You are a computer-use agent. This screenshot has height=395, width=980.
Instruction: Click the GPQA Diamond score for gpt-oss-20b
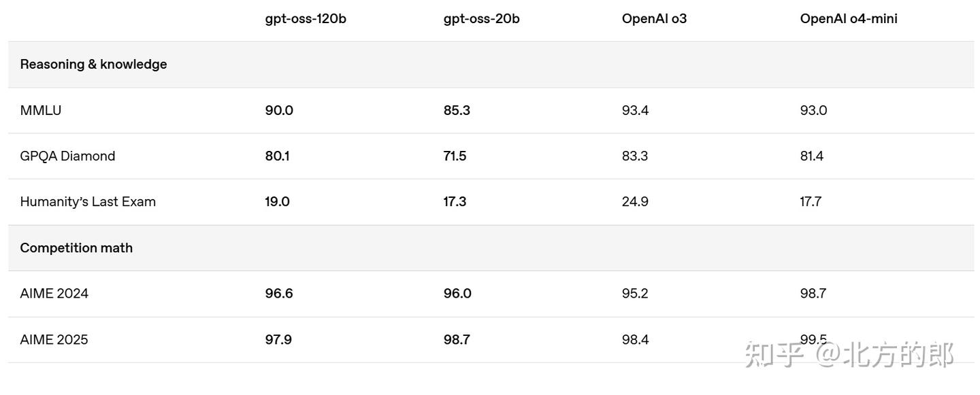tap(455, 156)
